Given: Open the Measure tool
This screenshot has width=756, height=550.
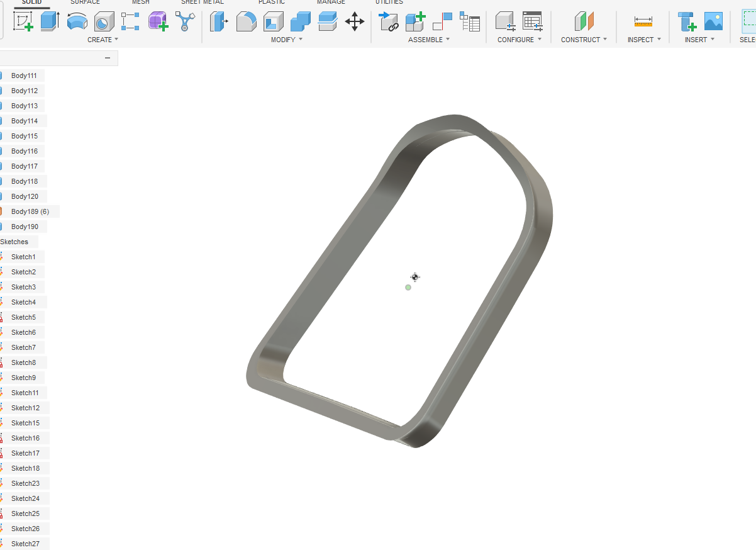Looking at the screenshot, I should [643, 23].
